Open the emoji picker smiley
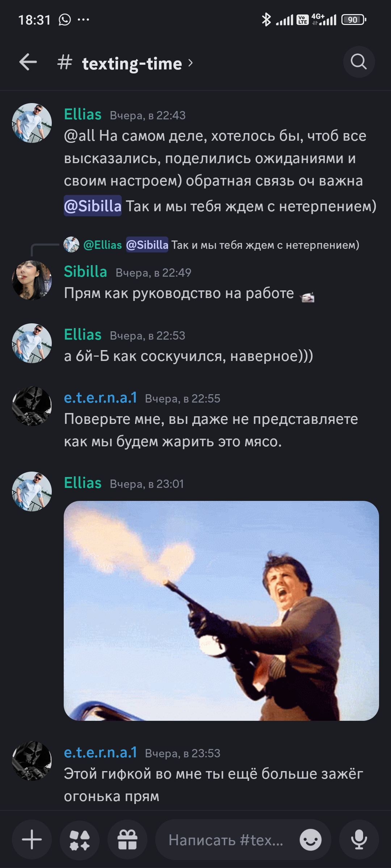This screenshot has width=391, height=868. [310, 840]
